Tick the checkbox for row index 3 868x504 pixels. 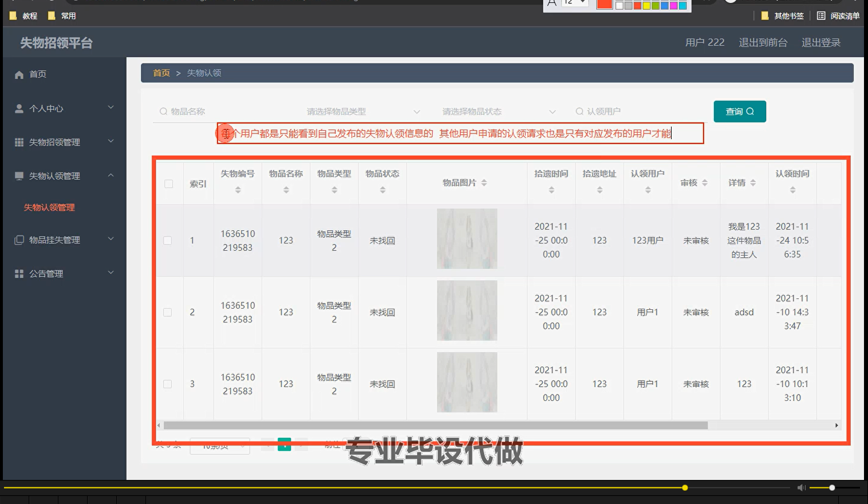pyautogui.click(x=168, y=384)
